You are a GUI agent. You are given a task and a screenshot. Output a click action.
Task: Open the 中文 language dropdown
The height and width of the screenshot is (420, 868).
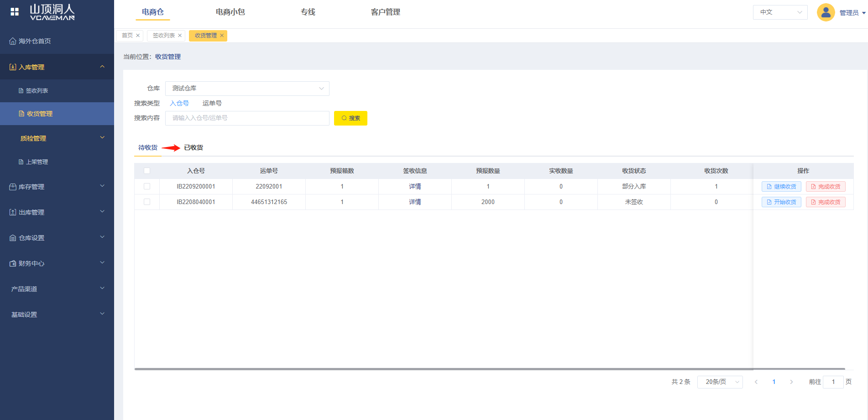[x=780, y=12]
